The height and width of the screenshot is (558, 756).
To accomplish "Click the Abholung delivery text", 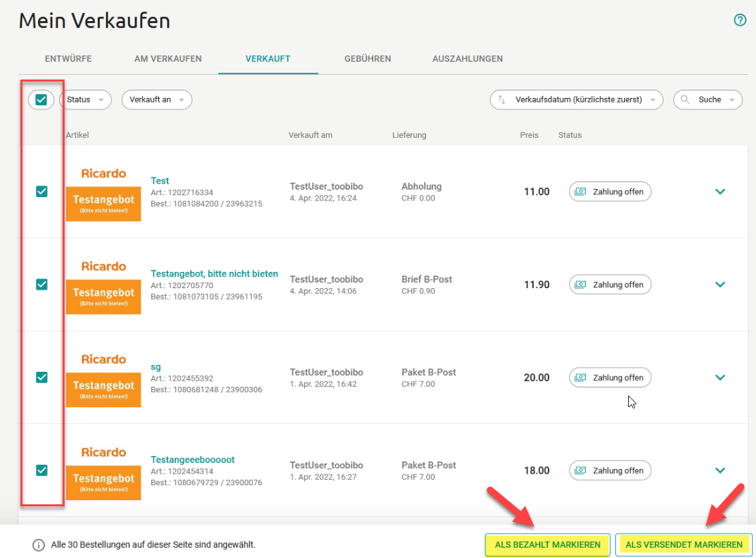I will pyautogui.click(x=422, y=186).
